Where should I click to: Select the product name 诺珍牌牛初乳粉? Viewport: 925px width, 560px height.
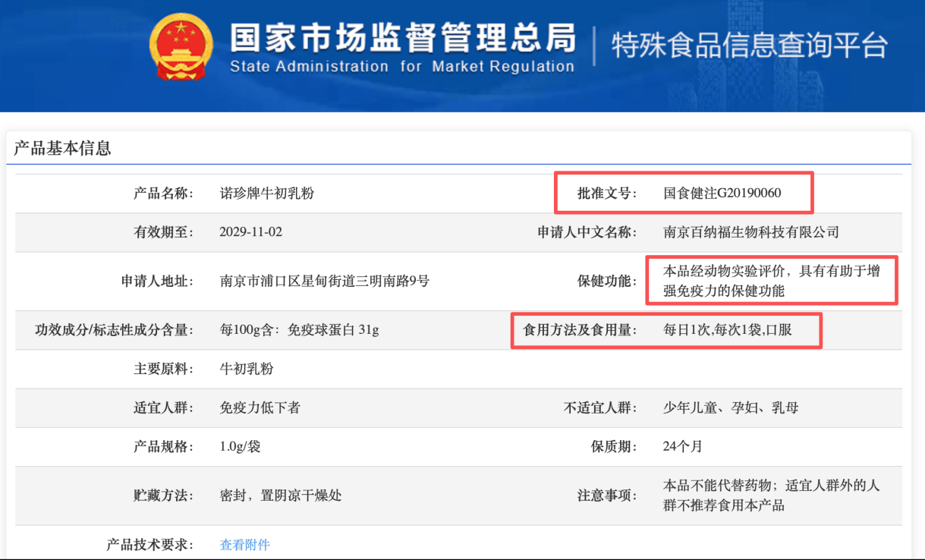pos(266,193)
